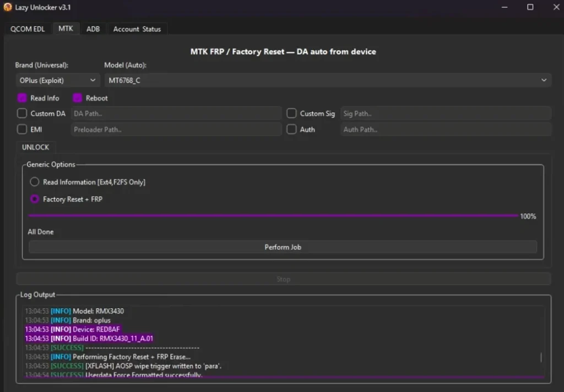
Task: Choose Factory Reset + FRP radio
Action: [x=35, y=199]
